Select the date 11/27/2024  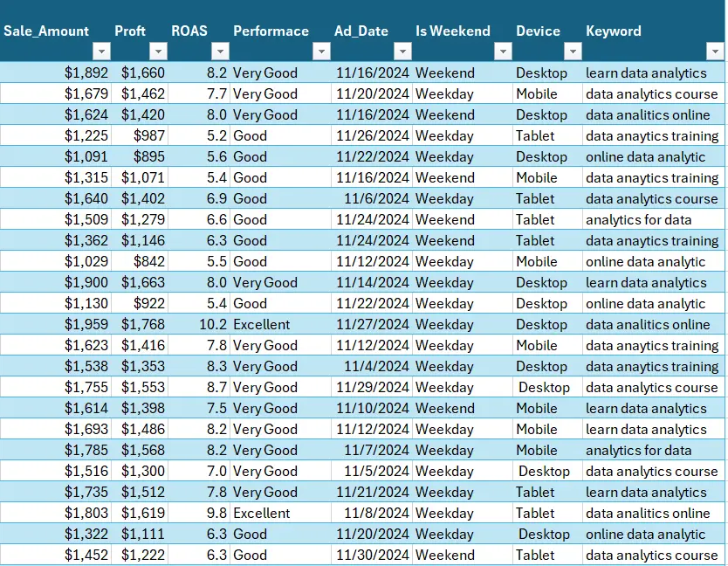(373, 324)
